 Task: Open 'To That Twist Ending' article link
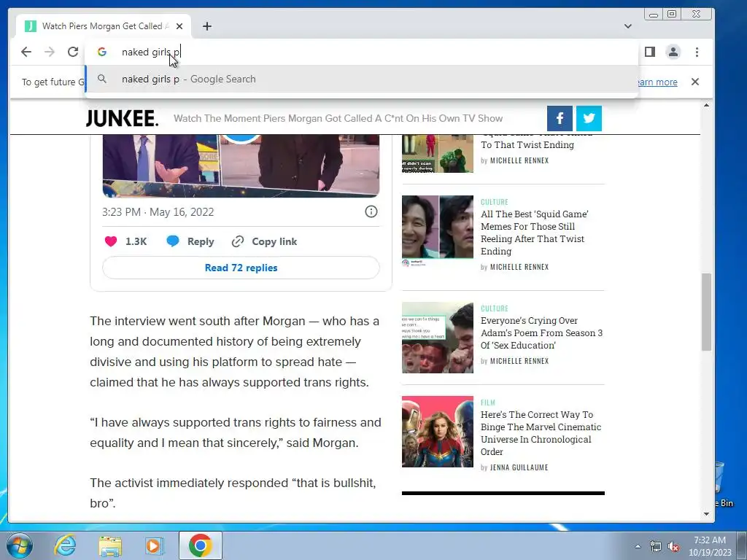point(527,145)
